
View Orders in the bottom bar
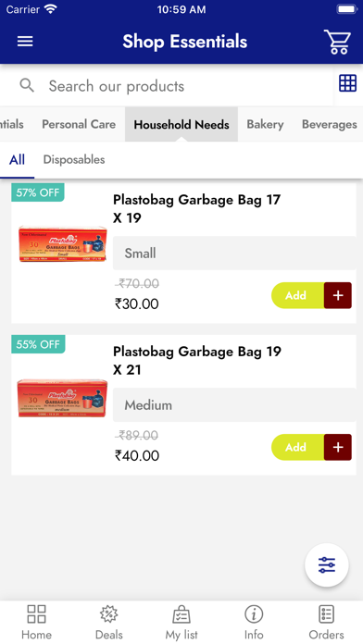[x=326, y=622]
